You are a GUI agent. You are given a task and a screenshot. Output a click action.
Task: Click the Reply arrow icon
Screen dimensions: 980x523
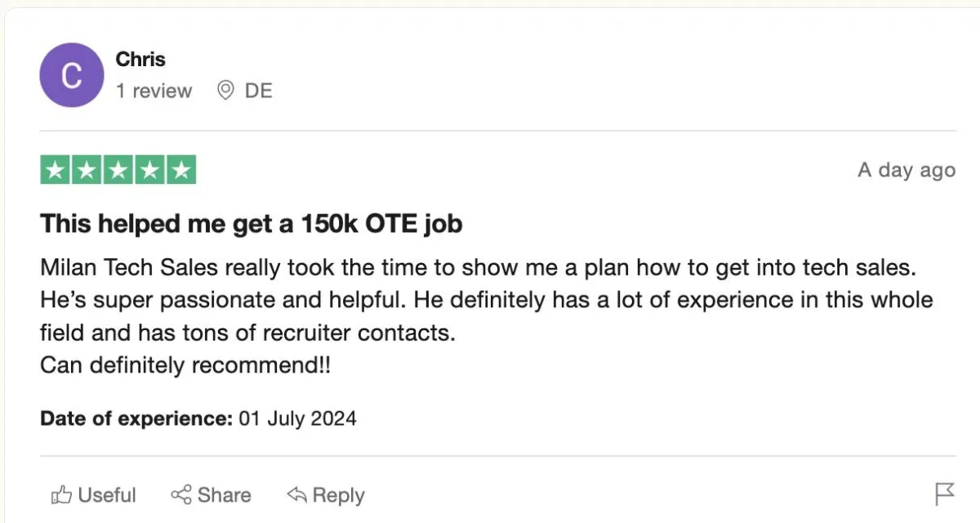pyautogui.click(x=296, y=495)
